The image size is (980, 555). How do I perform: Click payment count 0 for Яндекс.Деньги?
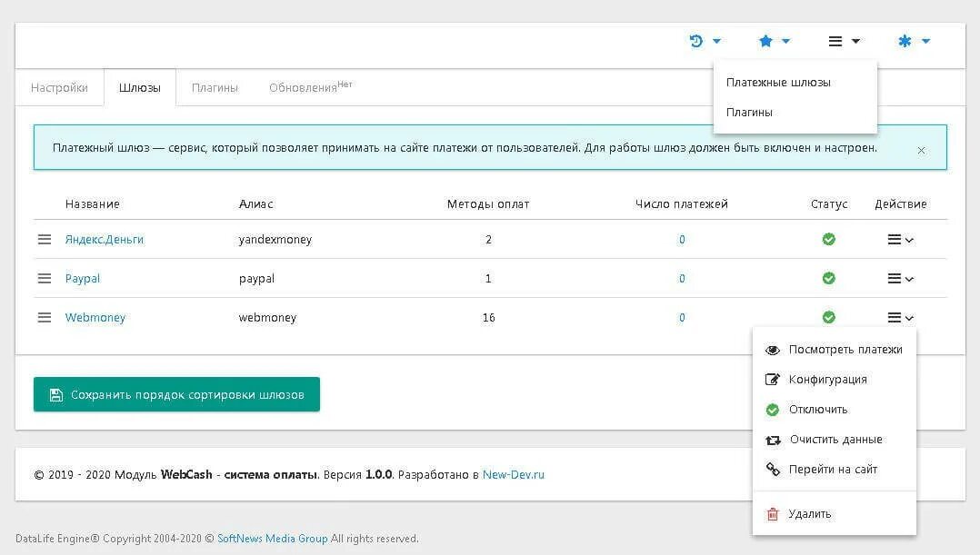(682, 239)
